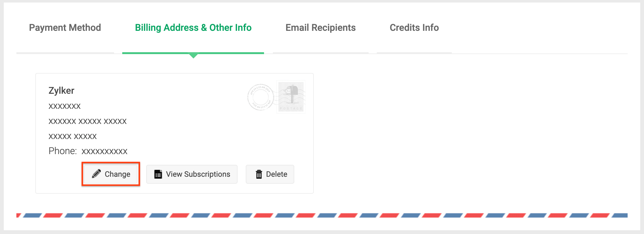Click the trash can icon
Screen dimensions: 644x234
click(x=259, y=174)
